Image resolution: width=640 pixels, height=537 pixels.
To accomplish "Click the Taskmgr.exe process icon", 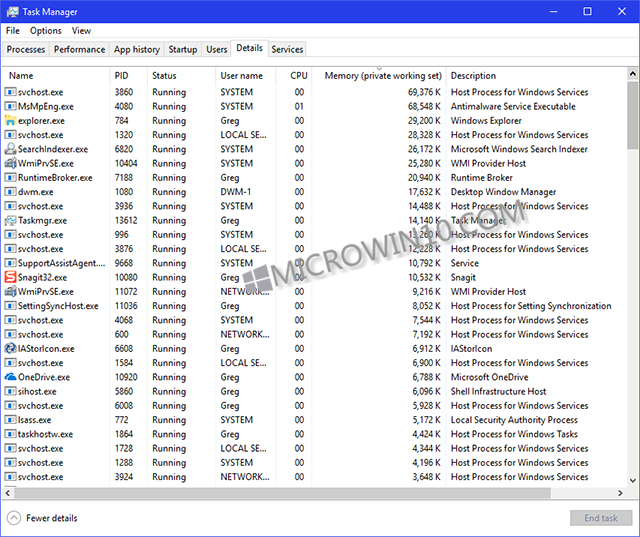I will pyautogui.click(x=10, y=221).
